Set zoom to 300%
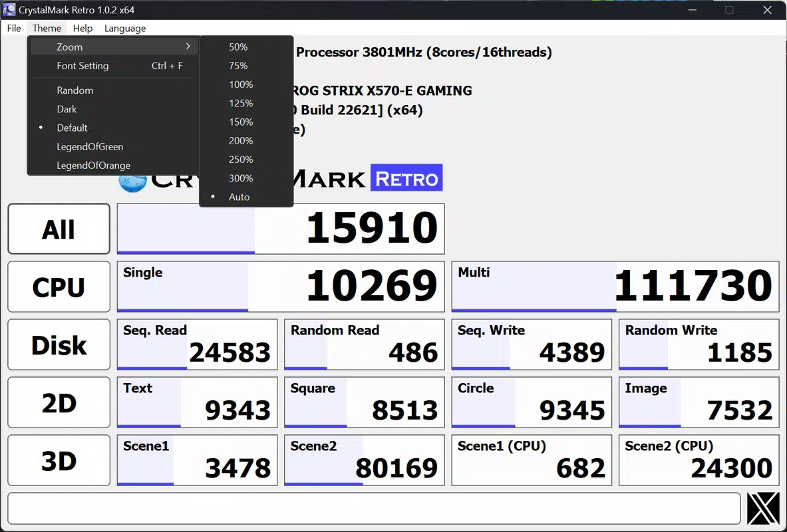 coord(246,178)
